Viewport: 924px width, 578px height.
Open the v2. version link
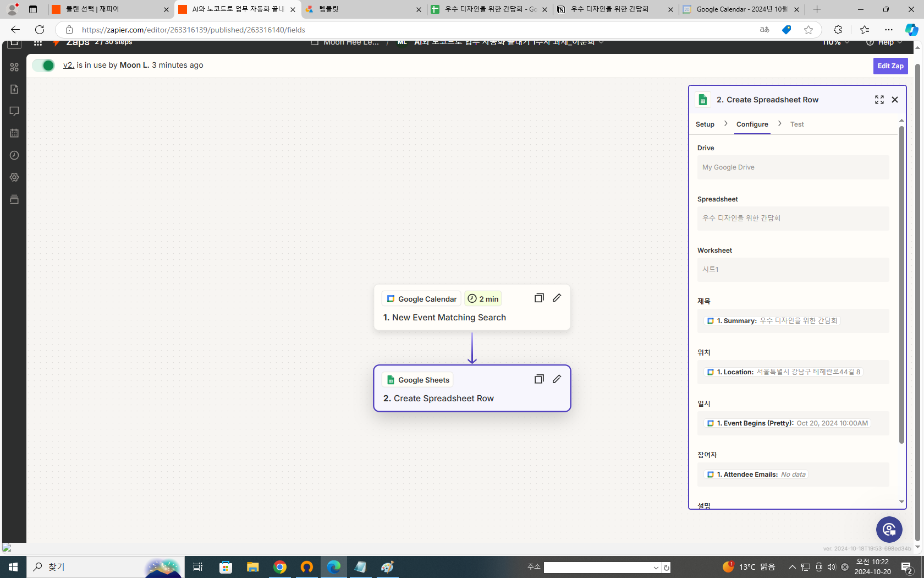[x=69, y=65]
